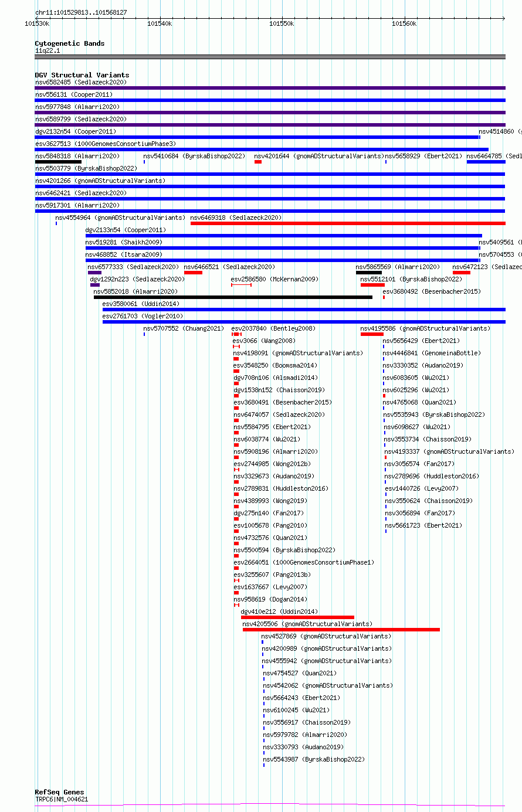Image resolution: width=522 pixels, height=812 pixels.
Task: Open nsv4527869 gnomADStructuralVariants variant
Action: (x=326, y=636)
